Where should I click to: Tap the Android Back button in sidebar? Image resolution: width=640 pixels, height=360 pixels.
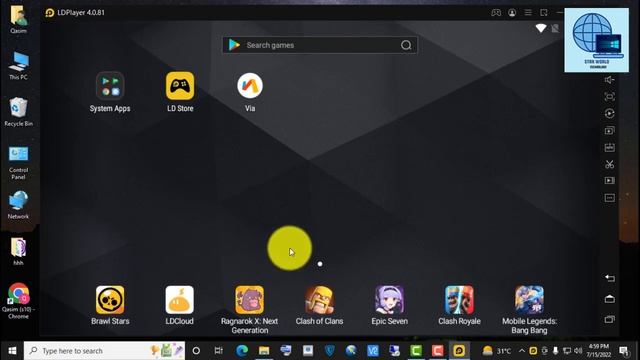pyautogui.click(x=609, y=278)
